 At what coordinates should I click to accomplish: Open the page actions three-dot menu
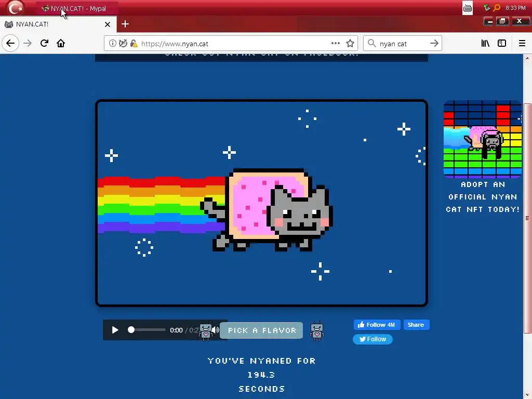coord(336,44)
